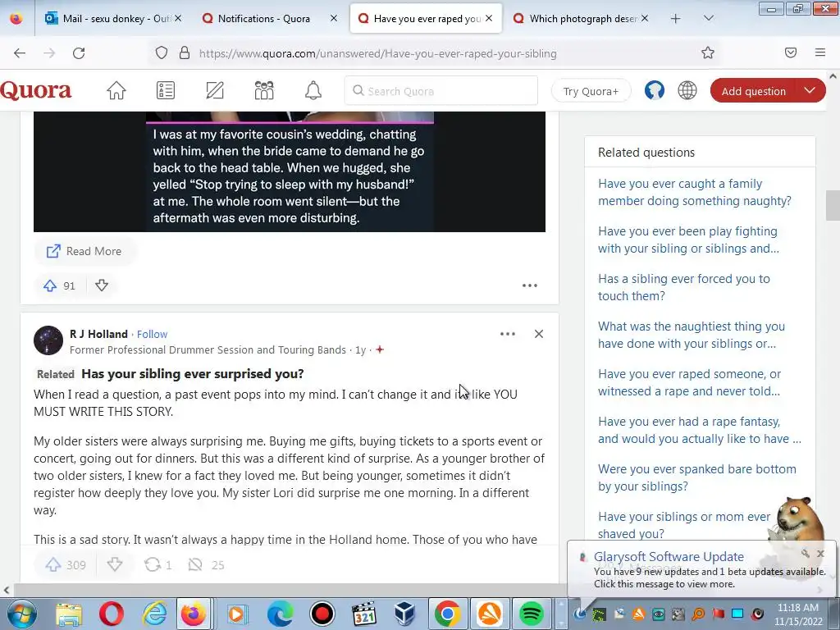Open Google Chrome from the taskbar

447,614
